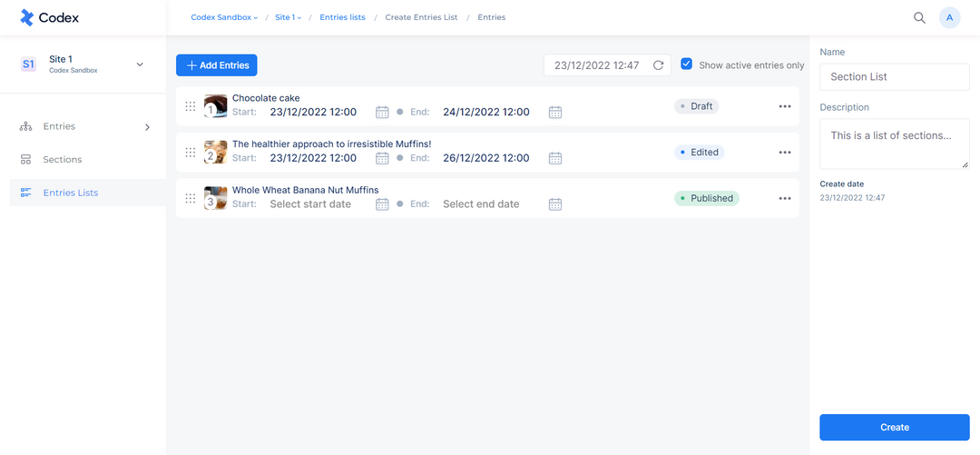
Task: Open Site 1 breadcrumb dropdown
Action: point(289,17)
